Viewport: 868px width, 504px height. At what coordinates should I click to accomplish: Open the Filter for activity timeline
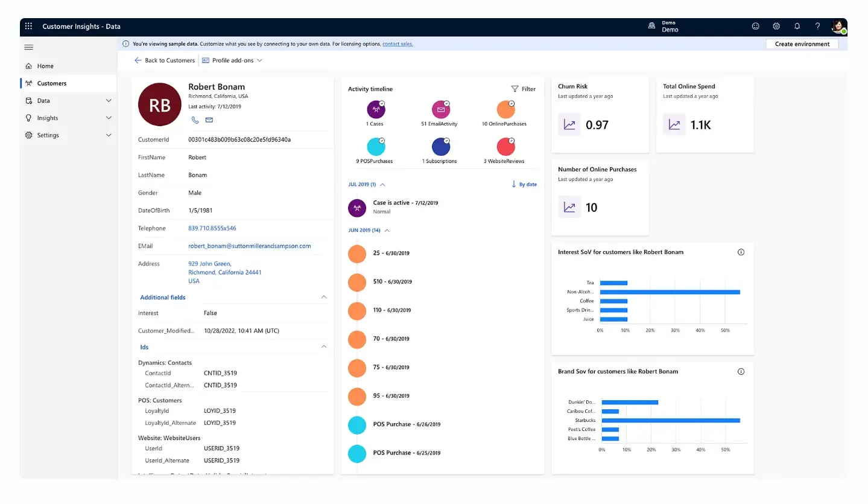(x=523, y=89)
